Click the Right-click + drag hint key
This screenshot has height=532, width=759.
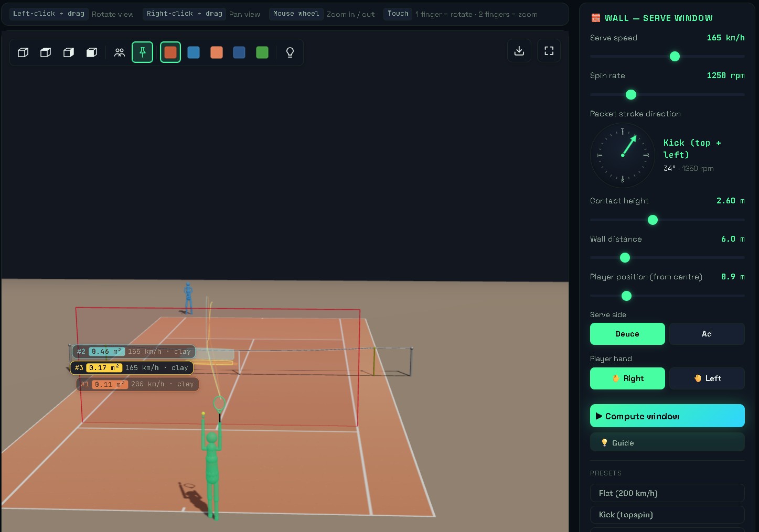(185, 14)
